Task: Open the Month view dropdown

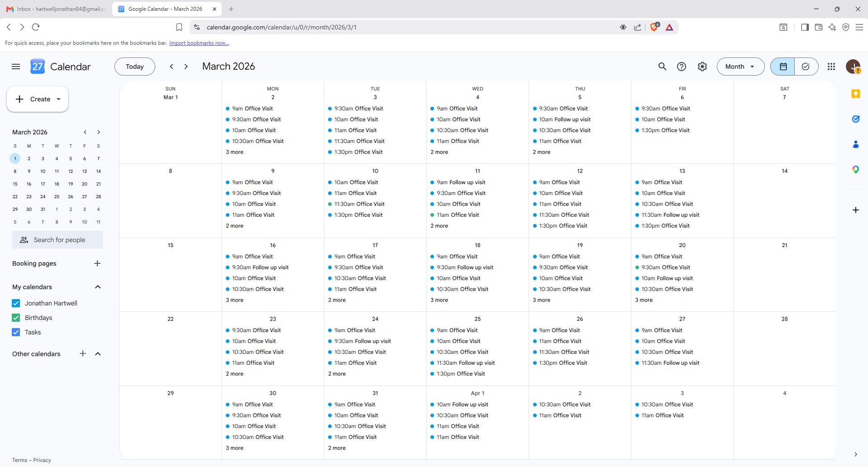Action: tap(740, 67)
